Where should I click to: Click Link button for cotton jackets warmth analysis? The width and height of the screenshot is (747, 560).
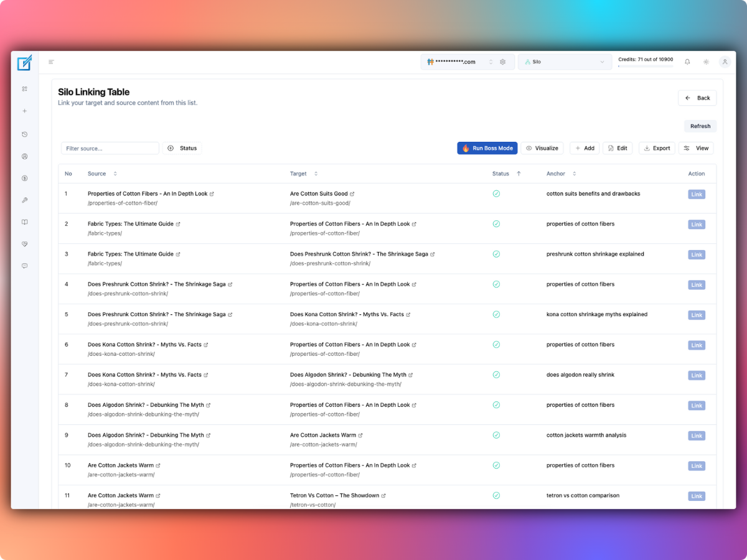pos(697,436)
